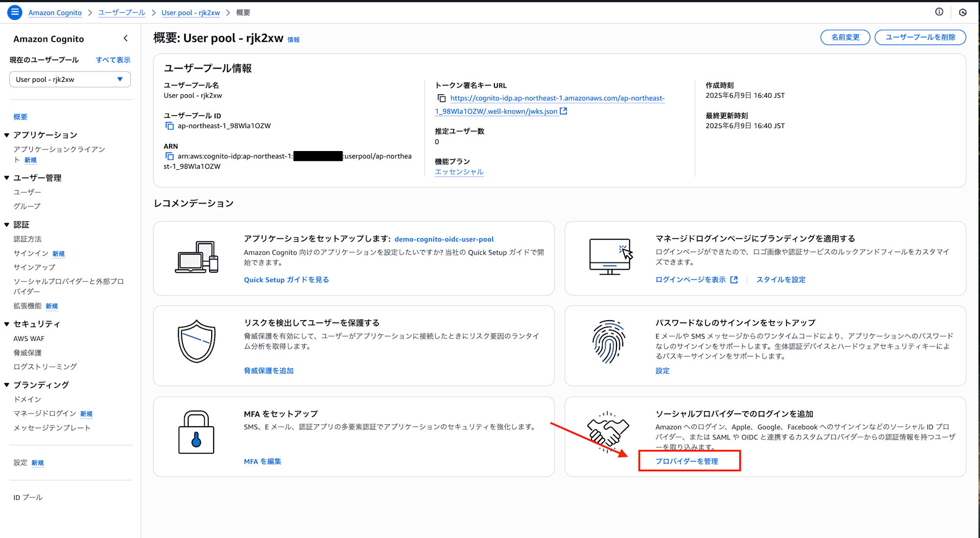
Task: Collapse the セキュリティ section
Action: 7,324
